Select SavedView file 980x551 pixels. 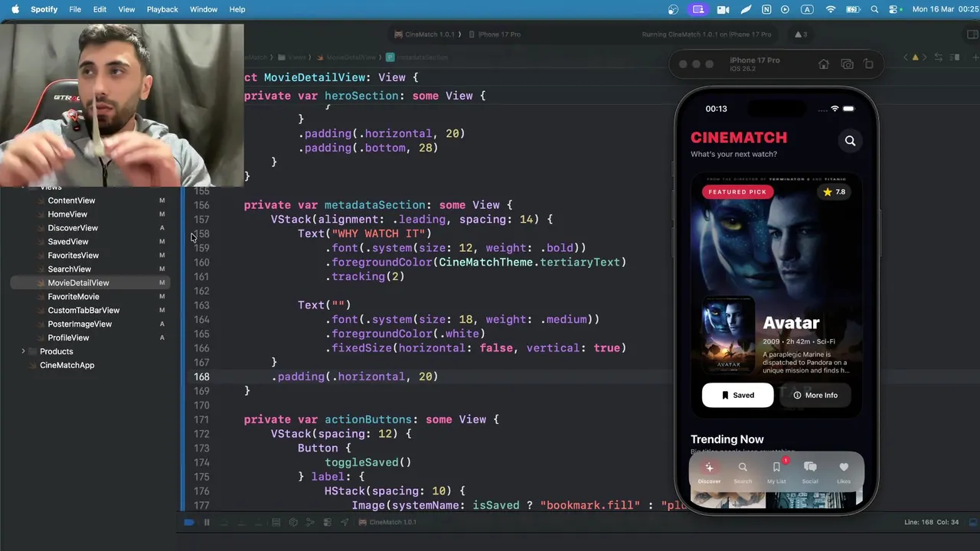click(x=68, y=242)
